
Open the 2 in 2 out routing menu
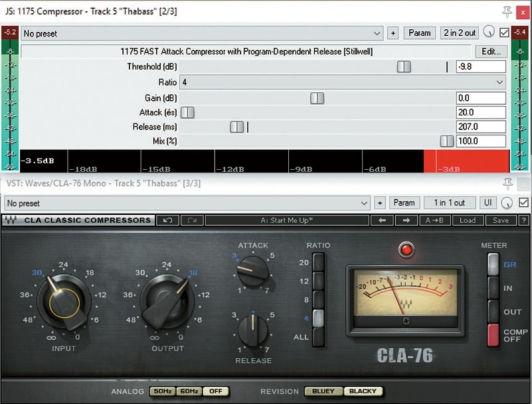460,33
